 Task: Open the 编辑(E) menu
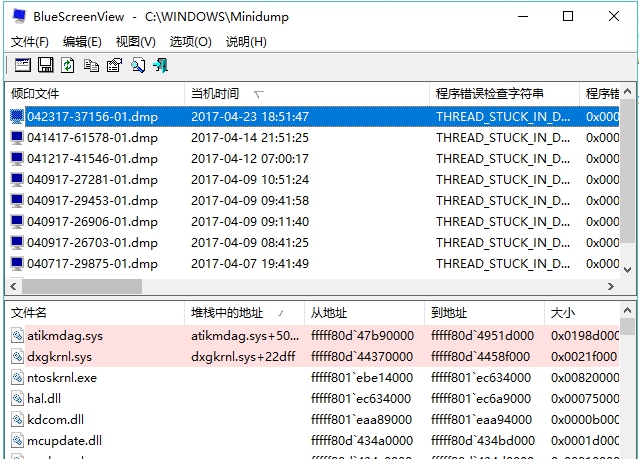[x=82, y=42]
